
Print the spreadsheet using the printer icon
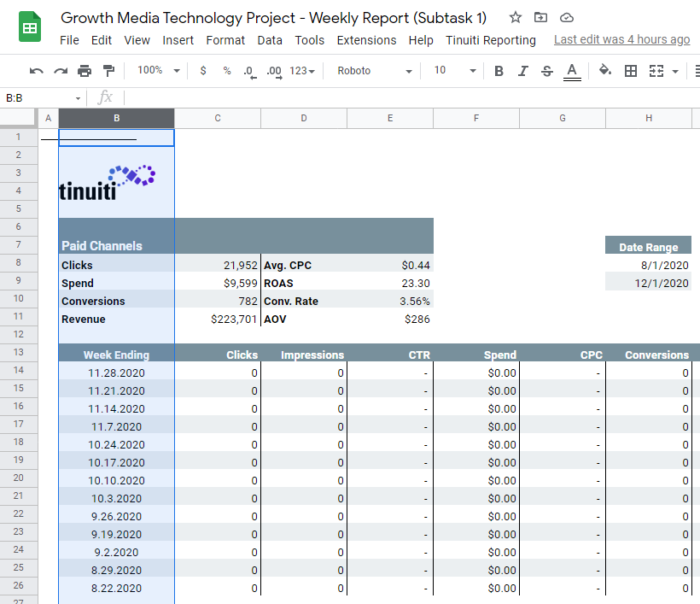pyautogui.click(x=85, y=71)
